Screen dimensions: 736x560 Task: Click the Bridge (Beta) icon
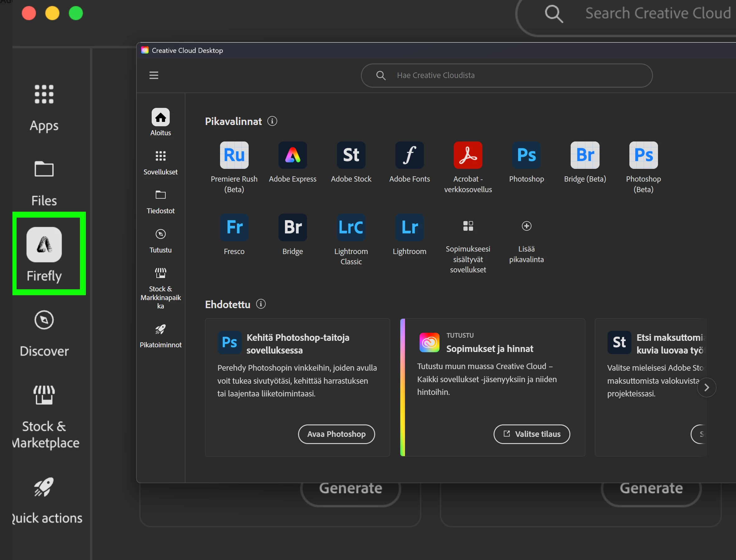pyautogui.click(x=585, y=155)
